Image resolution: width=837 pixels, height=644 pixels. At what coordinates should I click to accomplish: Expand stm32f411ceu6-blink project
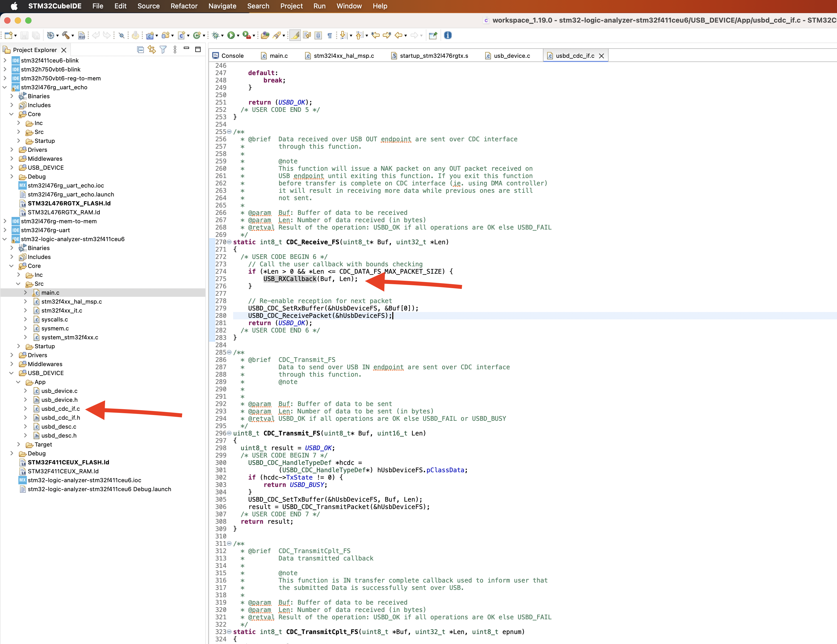point(5,60)
